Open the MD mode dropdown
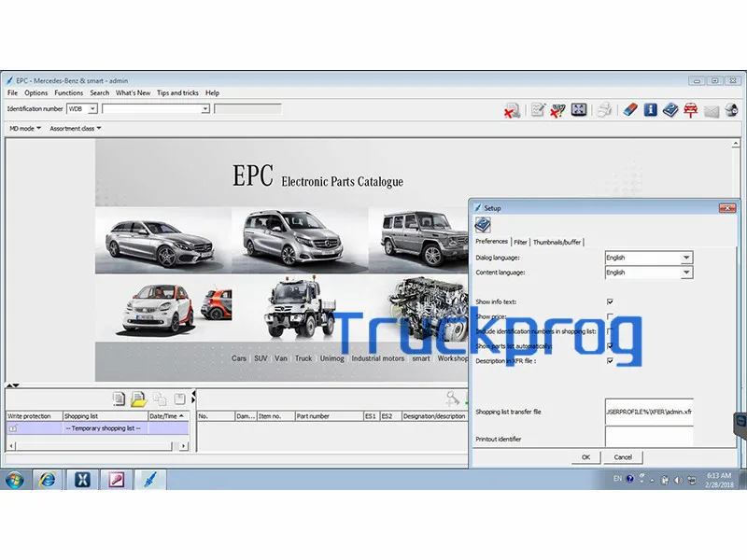Image resolution: width=747 pixels, height=560 pixels. (25, 129)
